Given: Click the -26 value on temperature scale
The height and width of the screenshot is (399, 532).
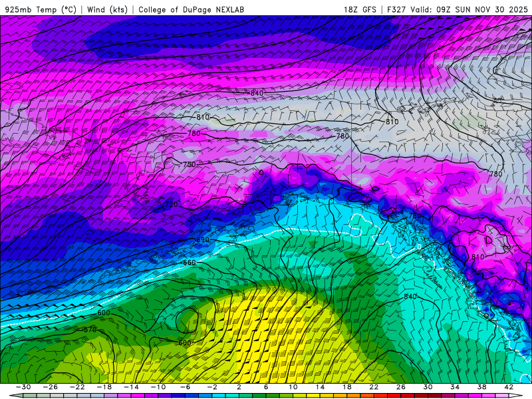Looking at the screenshot, I should (51, 387).
